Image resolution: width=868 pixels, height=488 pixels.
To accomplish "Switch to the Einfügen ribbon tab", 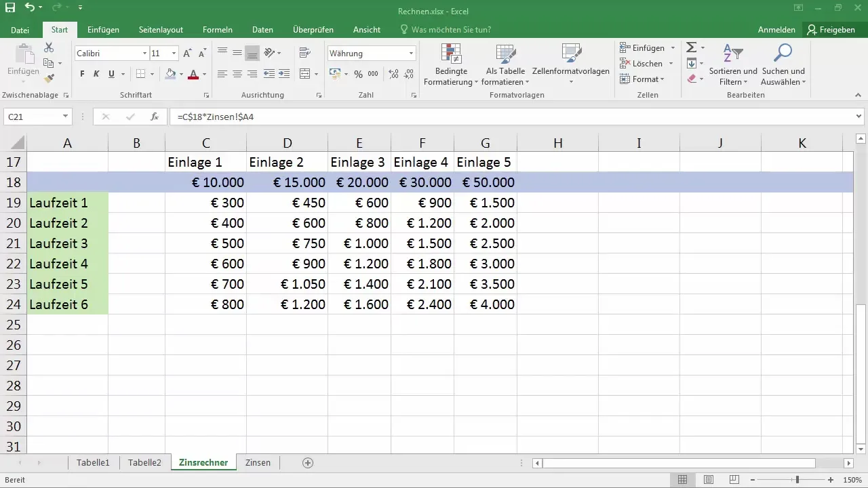I will click(x=103, y=30).
